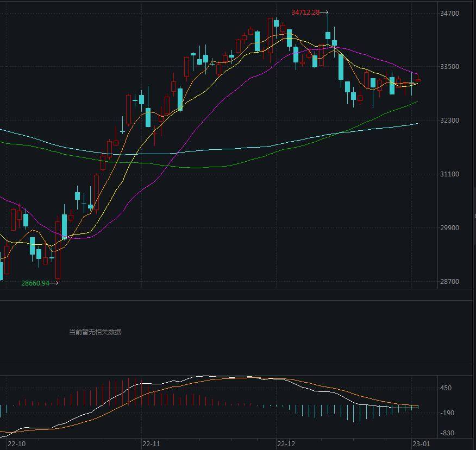Click the 28660.94 low price label

pos(35,283)
